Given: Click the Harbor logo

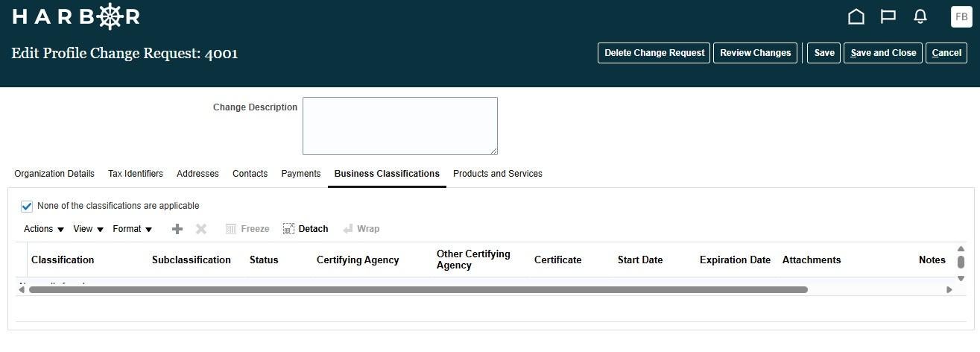Looking at the screenshot, I should [x=76, y=16].
